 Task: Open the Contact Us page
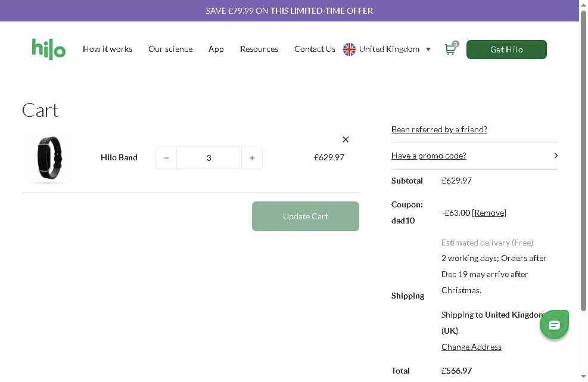tap(315, 49)
